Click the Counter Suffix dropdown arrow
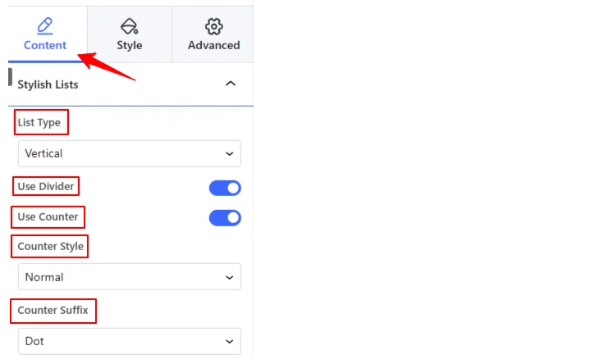The width and height of the screenshot is (613, 364). 229,341
